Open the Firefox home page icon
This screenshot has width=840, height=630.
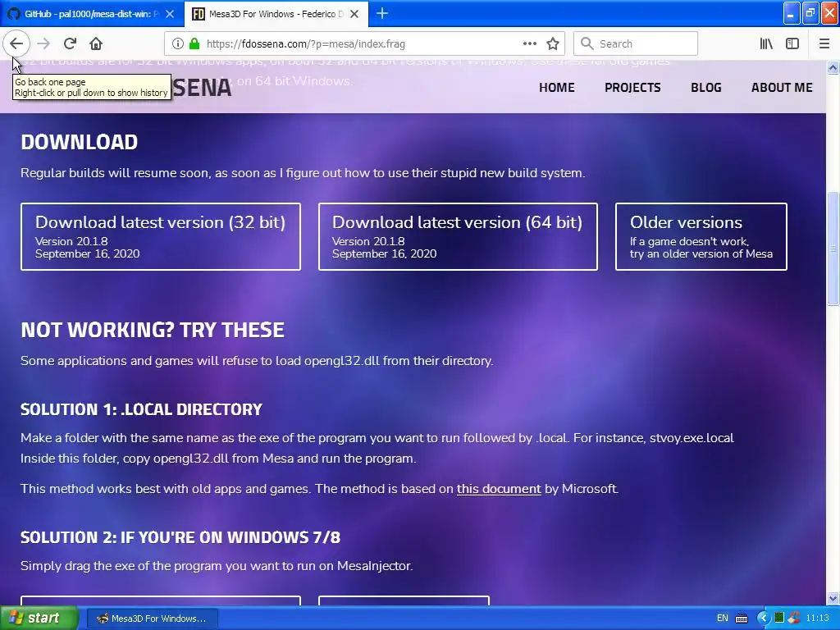click(x=96, y=43)
